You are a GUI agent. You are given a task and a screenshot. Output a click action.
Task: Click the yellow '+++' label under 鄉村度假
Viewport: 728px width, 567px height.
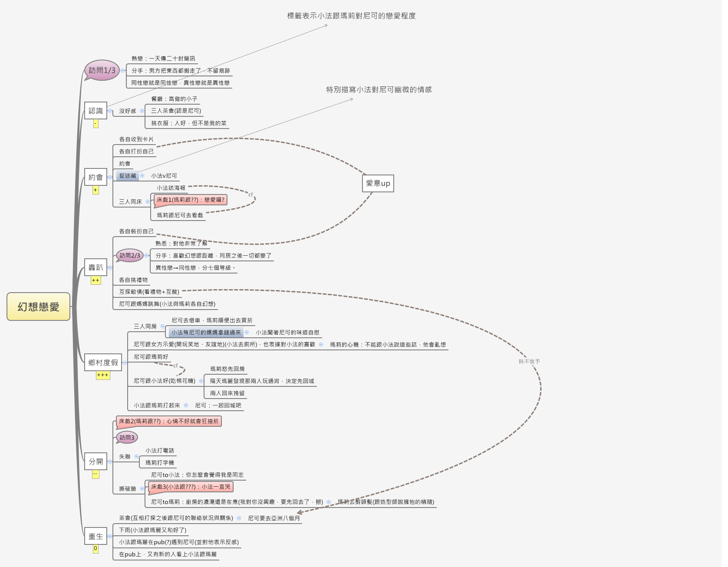click(x=103, y=375)
